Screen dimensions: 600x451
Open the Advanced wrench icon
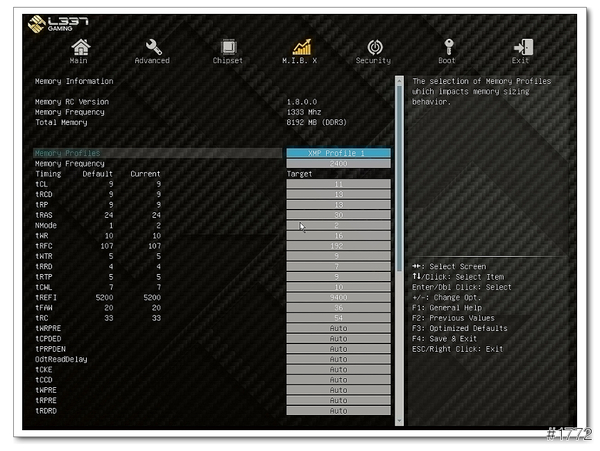click(153, 47)
